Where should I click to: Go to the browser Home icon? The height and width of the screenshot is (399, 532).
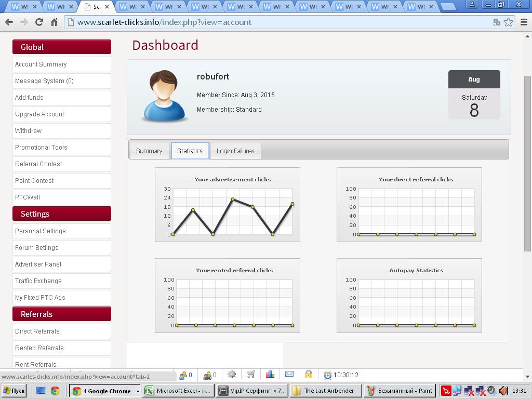[x=54, y=22]
